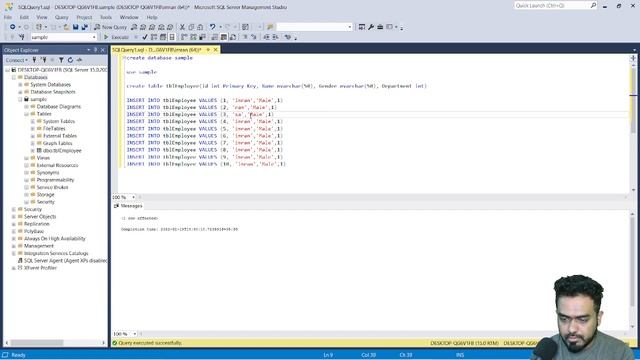The width and height of the screenshot is (640, 360).
Task: Click the 'create database sample' code line
Action: [159, 58]
